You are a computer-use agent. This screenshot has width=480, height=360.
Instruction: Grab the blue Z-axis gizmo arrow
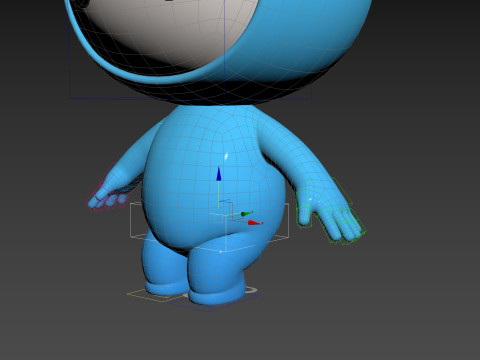[219, 174]
